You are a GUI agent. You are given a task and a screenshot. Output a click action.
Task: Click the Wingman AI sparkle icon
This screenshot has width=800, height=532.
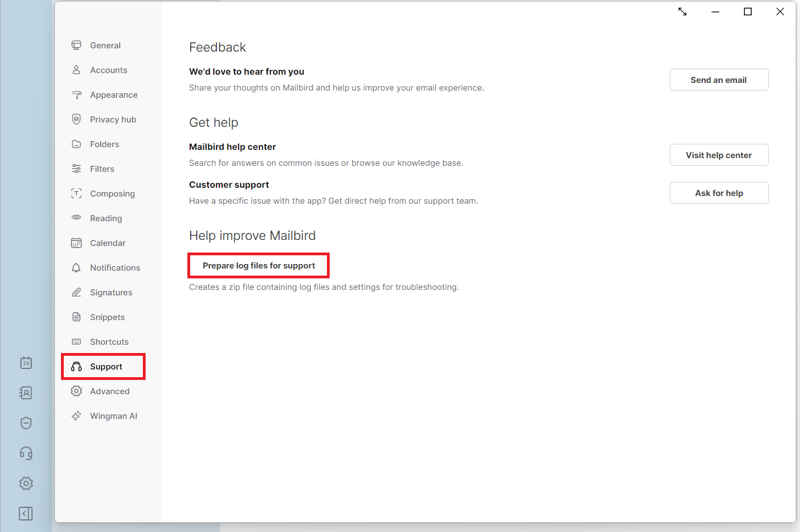point(76,416)
